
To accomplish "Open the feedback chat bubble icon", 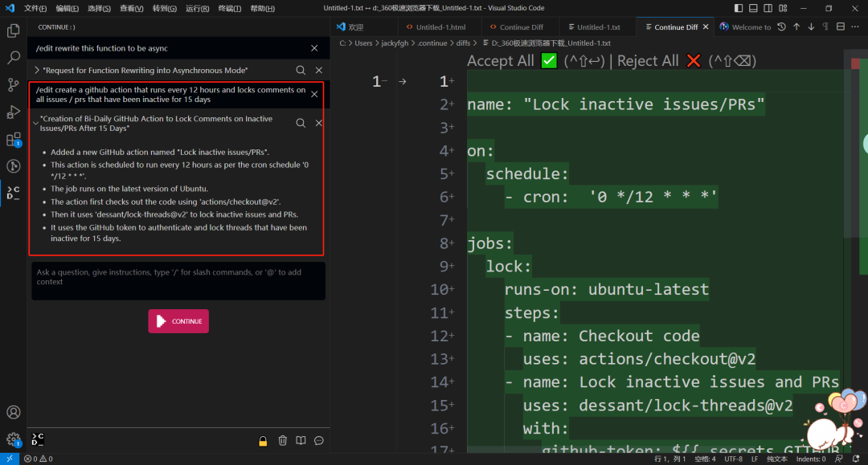I will pos(319,440).
